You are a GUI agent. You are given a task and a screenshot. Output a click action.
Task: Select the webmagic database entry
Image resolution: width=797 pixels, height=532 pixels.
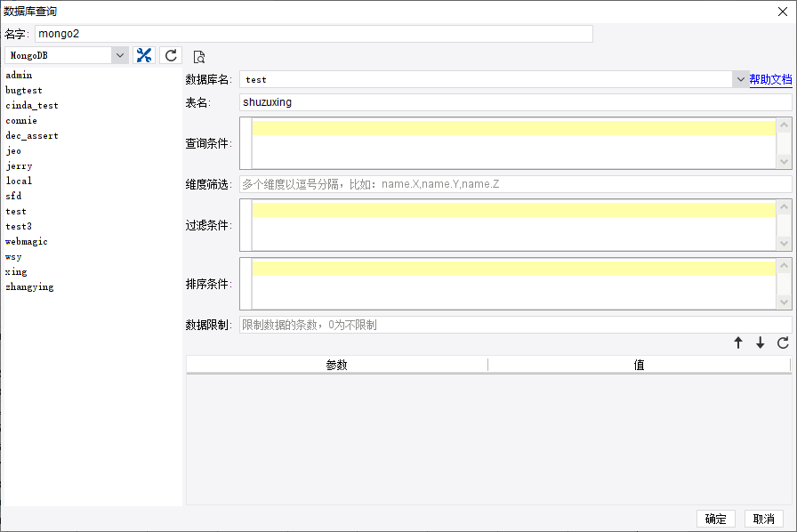pos(27,242)
